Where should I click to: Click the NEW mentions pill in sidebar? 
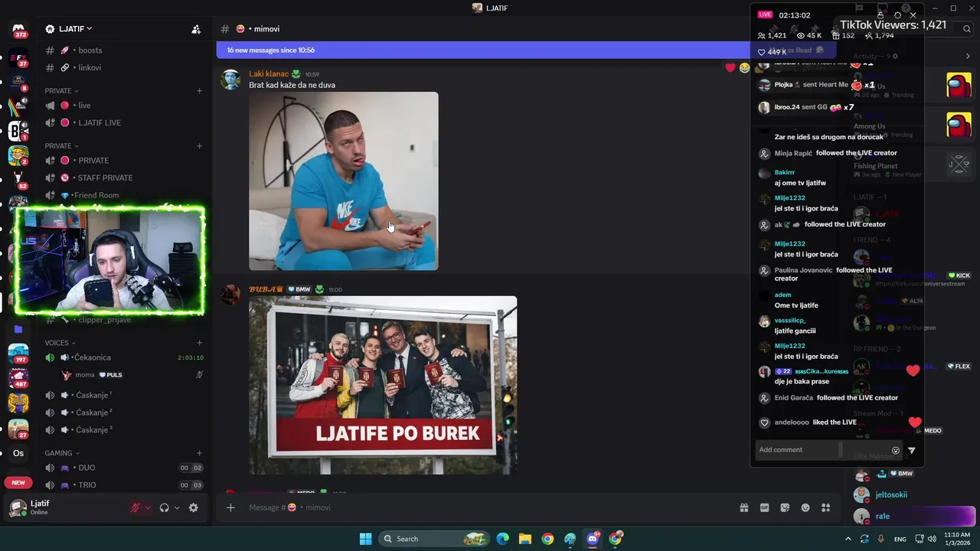click(18, 483)
